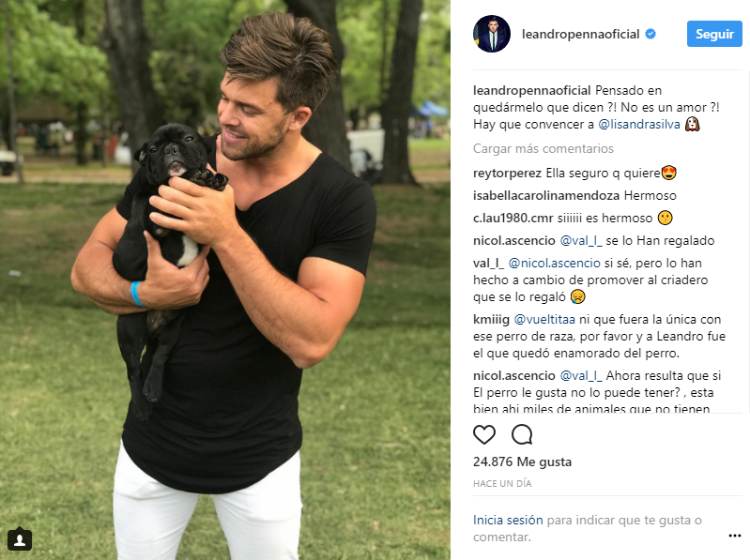Like the post with the heart icon
The height and width of the screenshot is (560, 750).
484,434
